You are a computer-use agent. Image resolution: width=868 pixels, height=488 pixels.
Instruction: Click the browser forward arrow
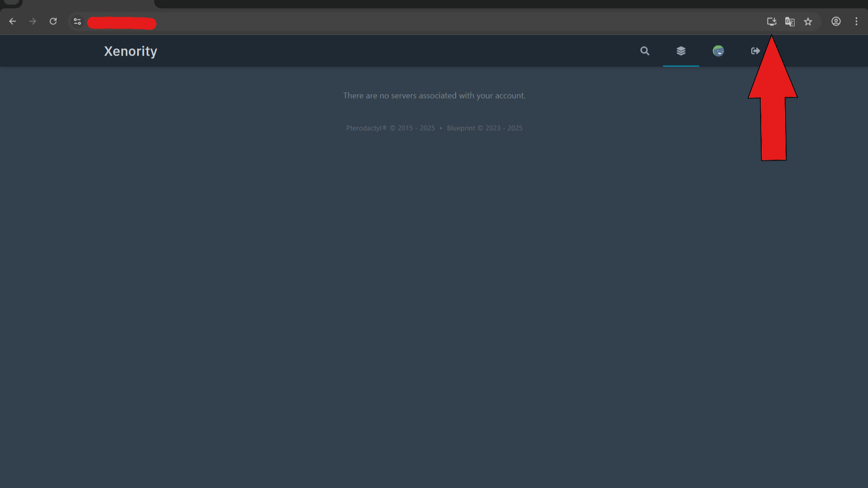coord(33,22)
